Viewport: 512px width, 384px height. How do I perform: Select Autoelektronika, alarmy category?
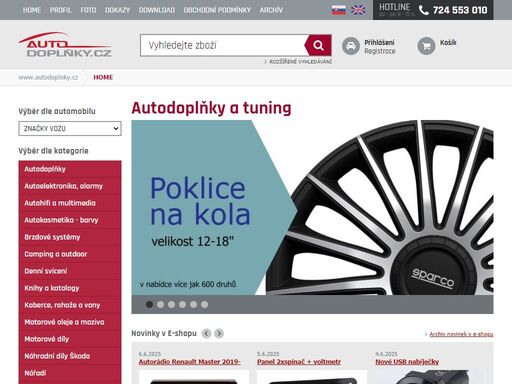coord(70,186)
